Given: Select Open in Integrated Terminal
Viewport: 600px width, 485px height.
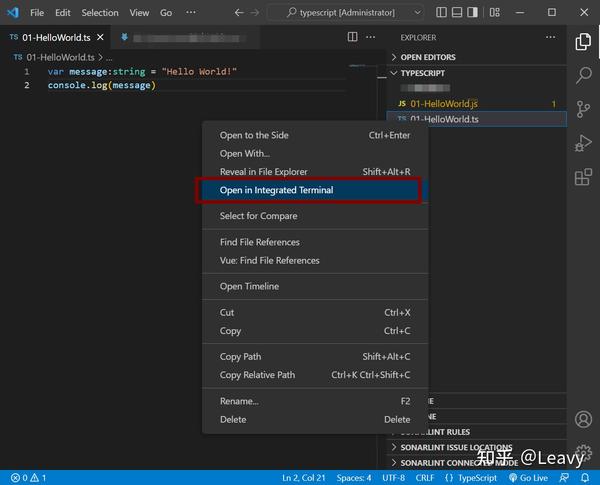Looking at the screenshot, I should pyautogui.click(x=277, y=190).
